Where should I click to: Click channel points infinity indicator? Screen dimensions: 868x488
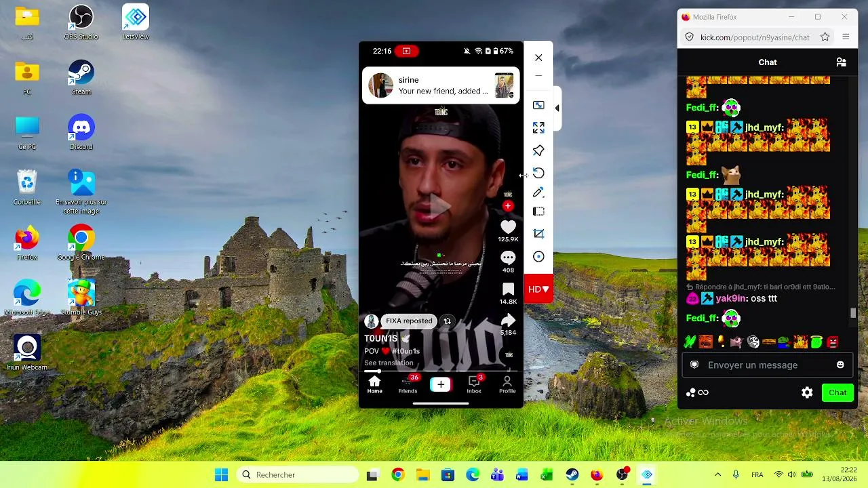(x=697, y=392)
